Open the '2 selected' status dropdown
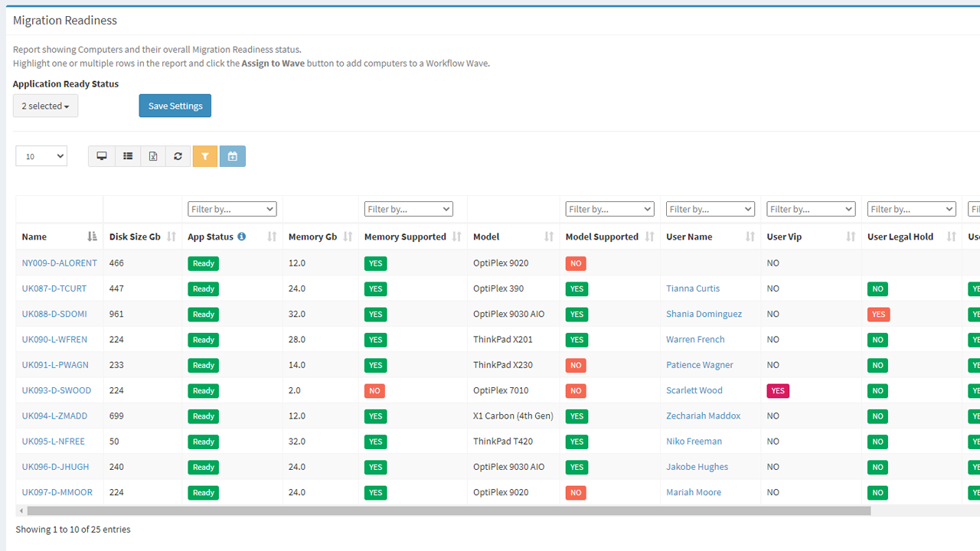This screenshot has height=551, width=980. coord(45,106)
